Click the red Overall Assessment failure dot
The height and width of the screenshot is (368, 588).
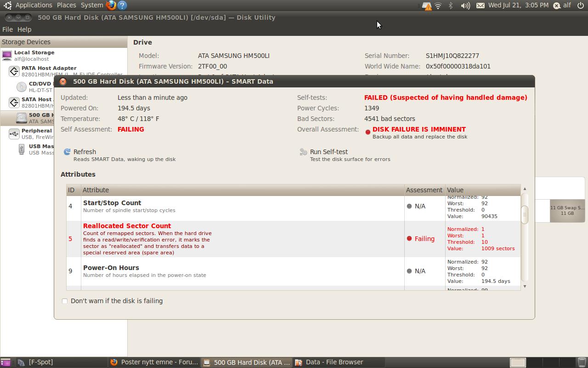[368, 132]
